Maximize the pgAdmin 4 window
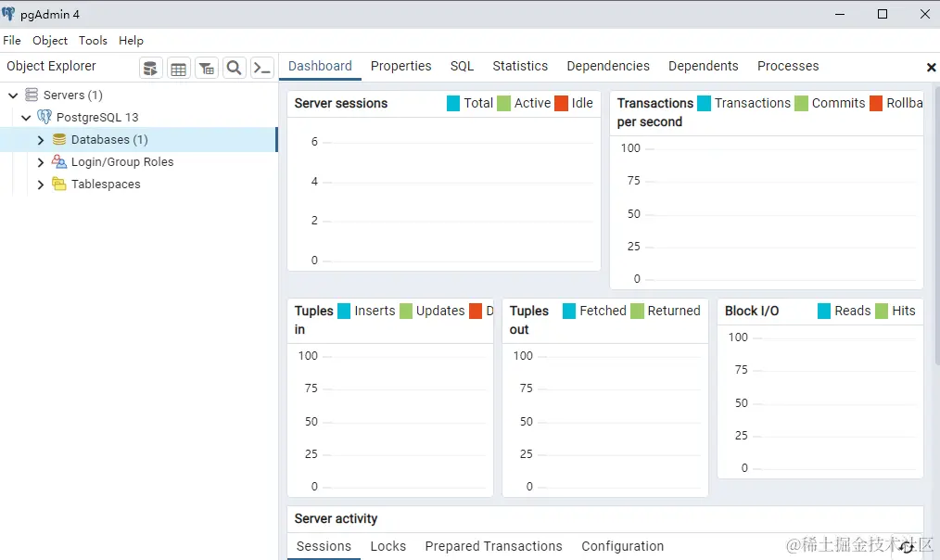The image size is (940, 560). (883, 14)
